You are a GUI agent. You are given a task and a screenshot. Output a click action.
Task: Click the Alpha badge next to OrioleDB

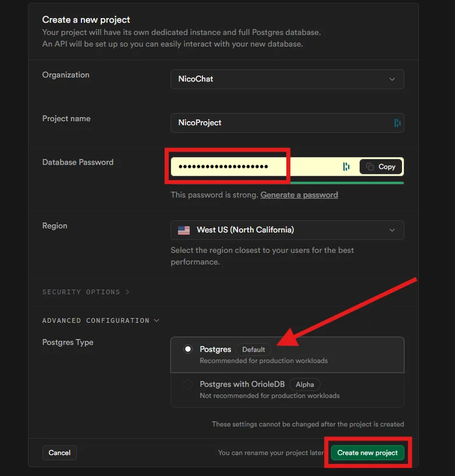point(305,384)
